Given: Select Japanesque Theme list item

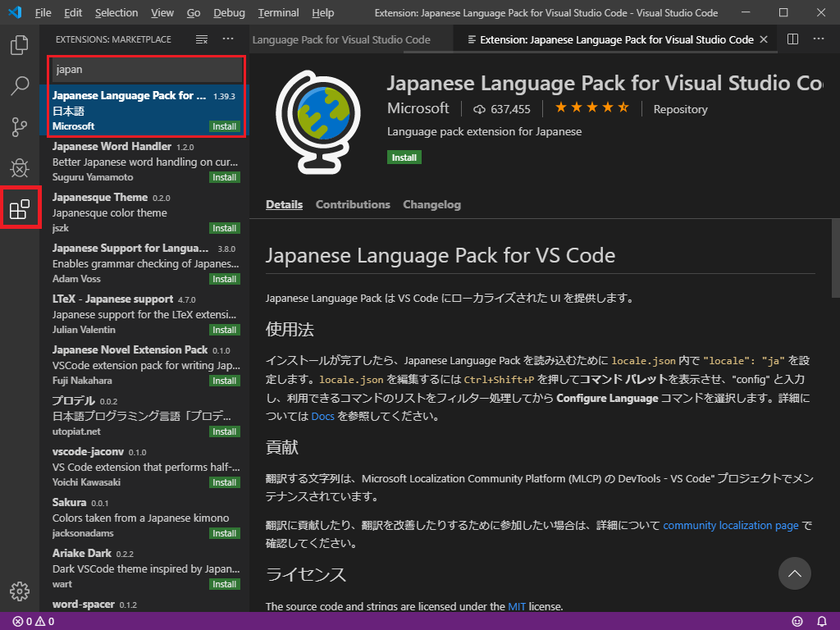Looking at the screenshot, I should coord(144,212).
